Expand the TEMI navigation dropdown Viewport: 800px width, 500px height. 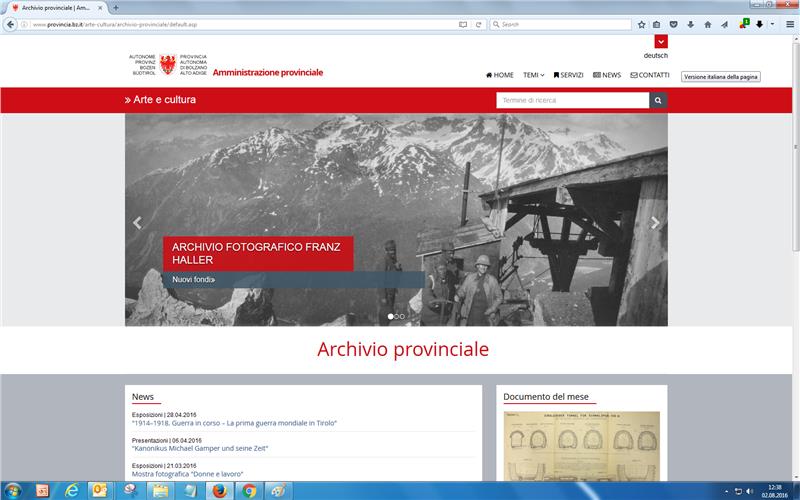pos(533,75)
